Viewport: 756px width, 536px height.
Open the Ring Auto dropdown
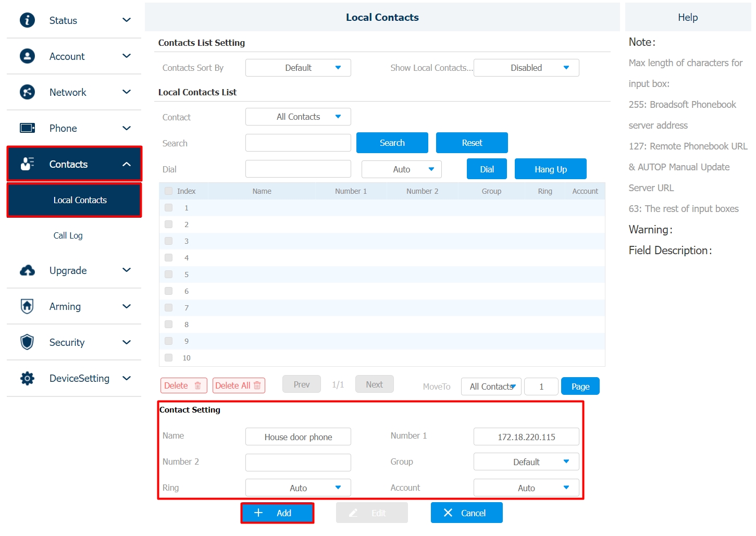[298, 488]
